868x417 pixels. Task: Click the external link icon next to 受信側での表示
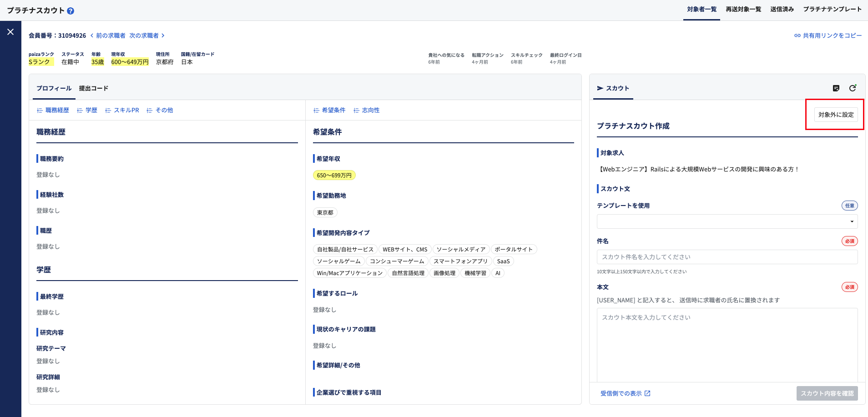point(647,393)
